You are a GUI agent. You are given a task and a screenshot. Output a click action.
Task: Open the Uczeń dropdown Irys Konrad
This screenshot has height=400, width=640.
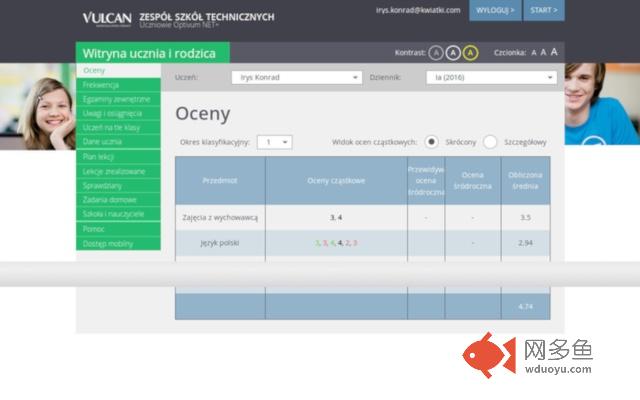(x=297, y=77)
